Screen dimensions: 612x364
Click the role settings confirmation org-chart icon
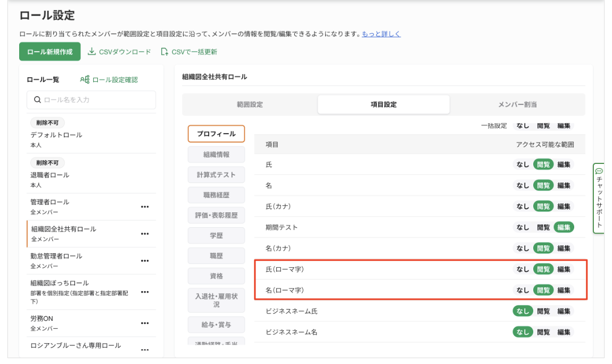[x=84, y=80]
